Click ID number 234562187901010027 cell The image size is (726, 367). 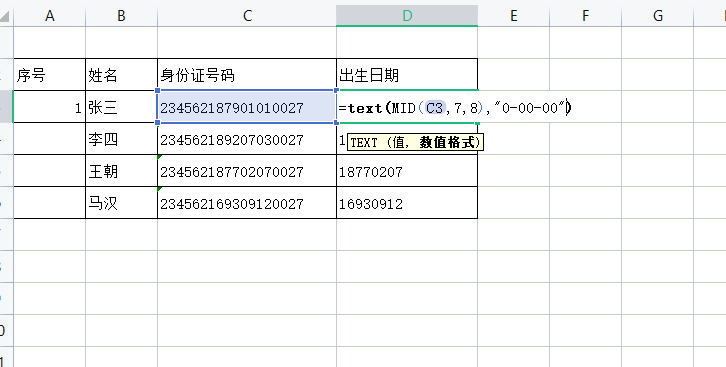click(247, 107)
